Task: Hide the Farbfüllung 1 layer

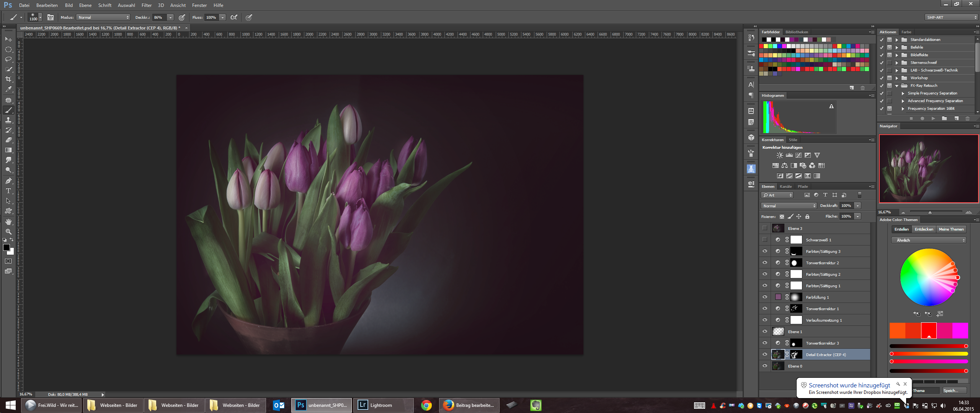Action: 765,297
